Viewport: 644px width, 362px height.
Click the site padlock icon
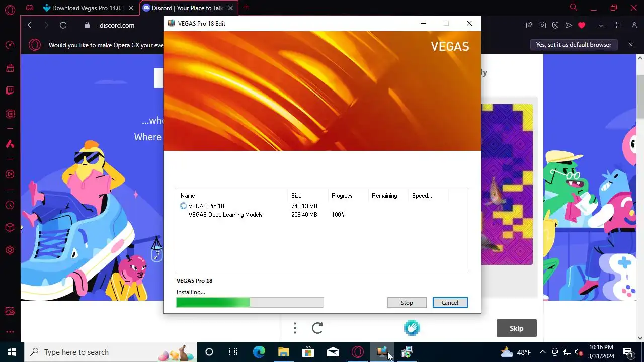click(x=87, y=25)
